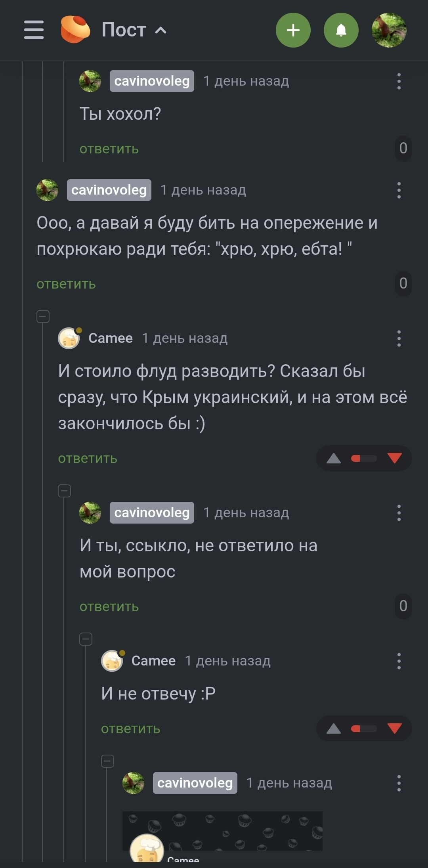Image resolution: width=428 pixels, height=868 pixels.
Task: Collapse the "И не отвечу :P" reply branch
Action: coord(86,639)
